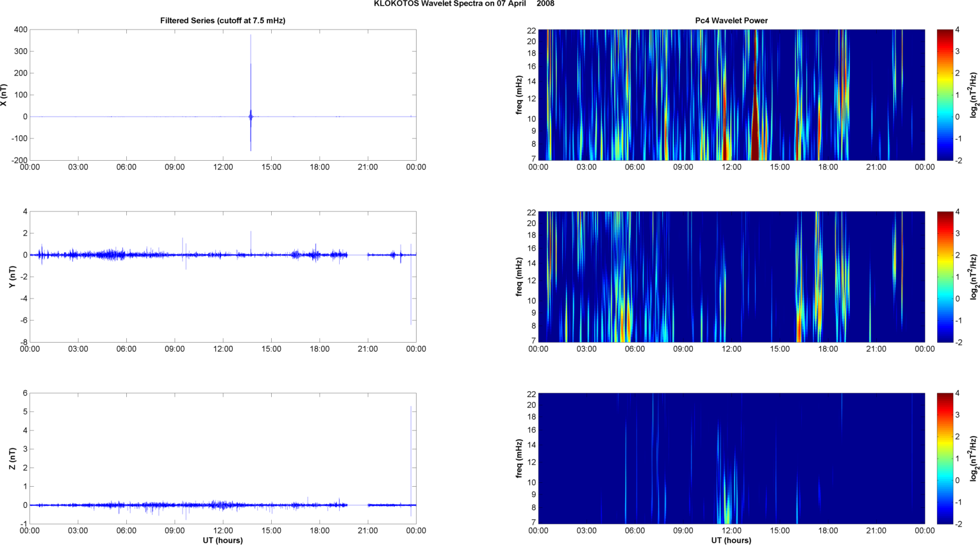Click the data gap near 20:00 in Y series

point(357,255)
